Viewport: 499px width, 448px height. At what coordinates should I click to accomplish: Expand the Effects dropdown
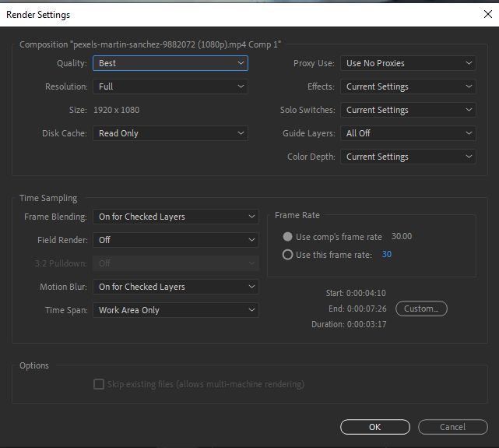point(408,86)
